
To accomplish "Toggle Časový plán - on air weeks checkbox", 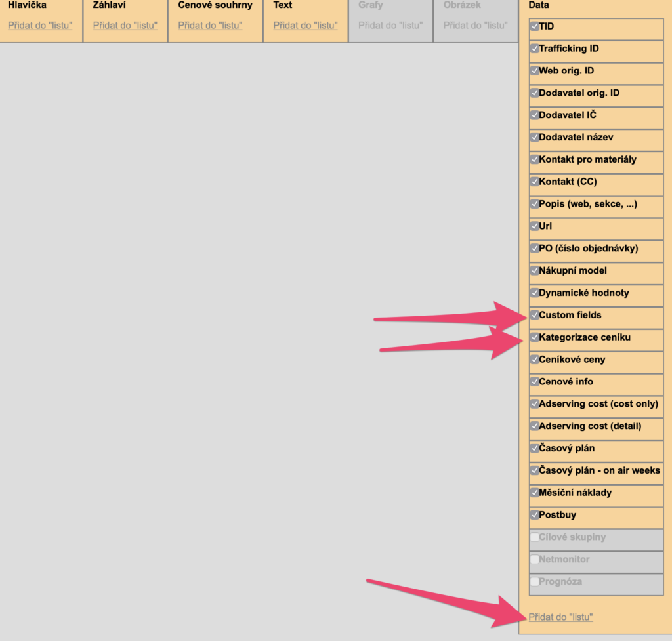I will coord(534,470).
